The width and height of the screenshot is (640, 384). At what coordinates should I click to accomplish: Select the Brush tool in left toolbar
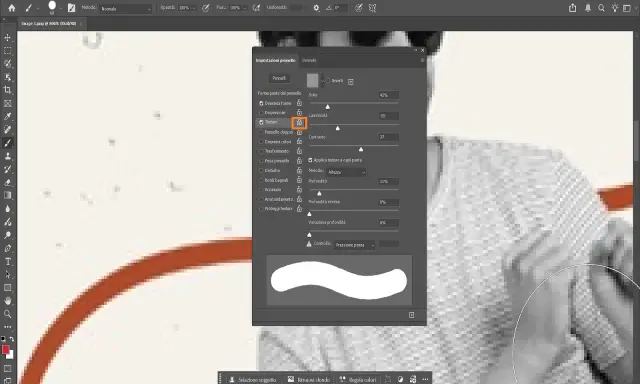click(x=7, y=143)
